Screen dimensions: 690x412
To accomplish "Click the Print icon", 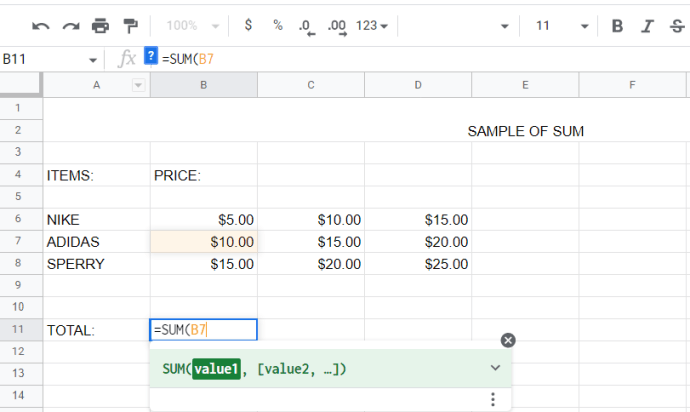I will coord(100,25).
